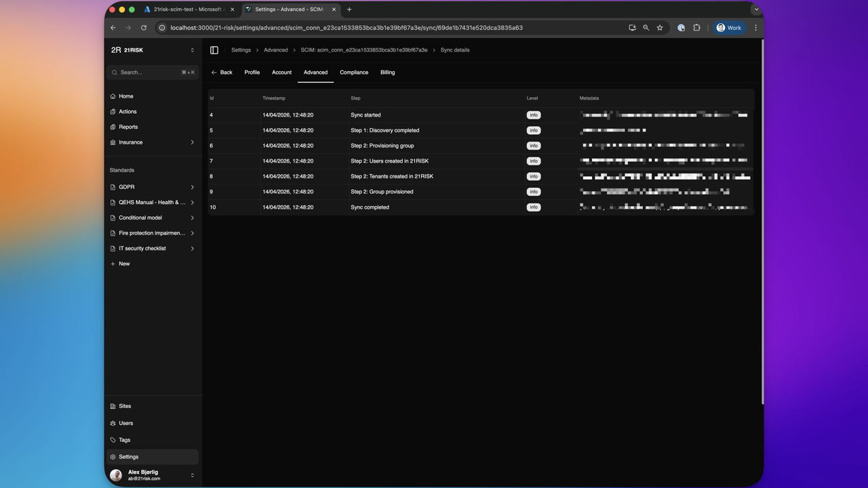868x488 pixels.
Task: Bookmark the page with the star icon
Action: (660, 28)
